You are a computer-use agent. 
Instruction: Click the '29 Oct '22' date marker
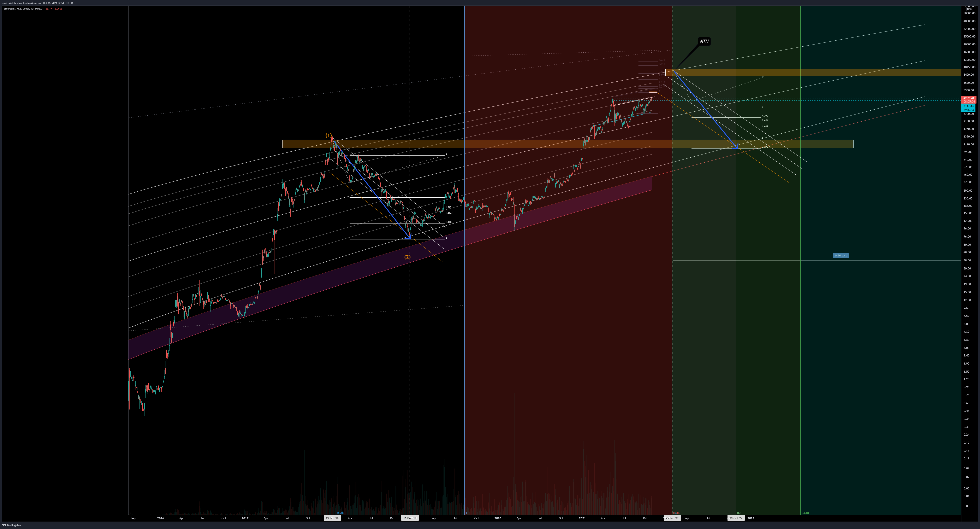(736, 518)
